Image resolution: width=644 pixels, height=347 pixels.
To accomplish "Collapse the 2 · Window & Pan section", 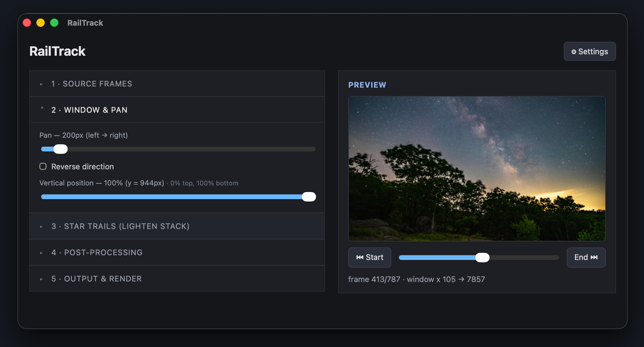I will tap(177, 110).
